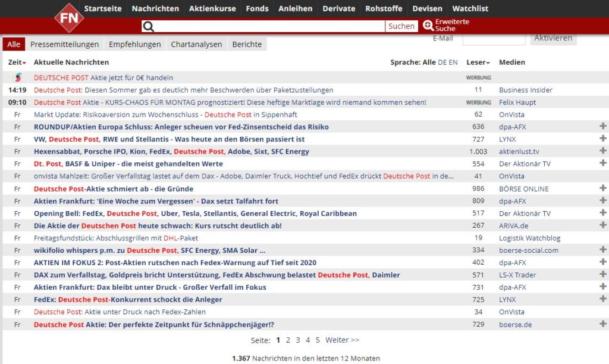Switch to the Berichte tab
This screenshot has width=609, height=364.
[x=247, y=44]
